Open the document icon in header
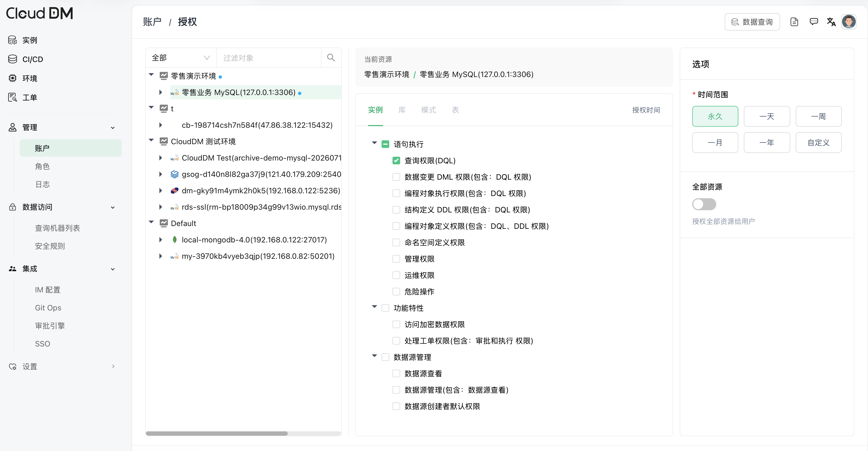The image size is (868, 451). 794,22
